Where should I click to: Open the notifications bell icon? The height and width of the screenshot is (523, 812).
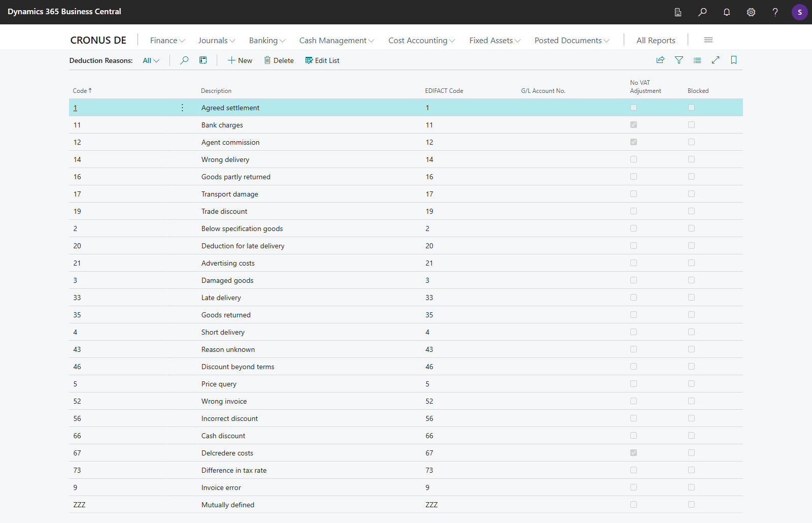727,12
